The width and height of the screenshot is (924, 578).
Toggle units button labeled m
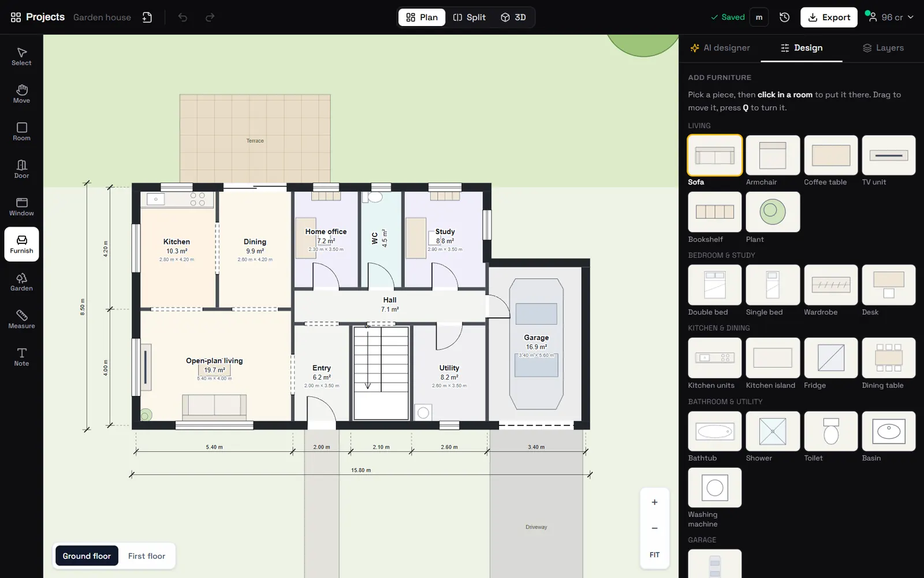(x=759, y=17)
